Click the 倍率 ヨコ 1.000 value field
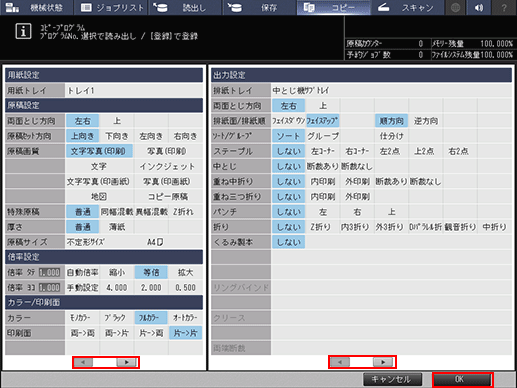Image resolution: width=517 pixels, height=388 pixels. pos(49,287)
